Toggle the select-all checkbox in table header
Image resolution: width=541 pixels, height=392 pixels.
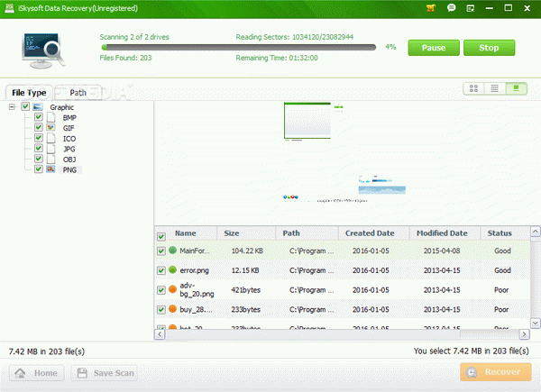pyautogui.click(x=161, y=236)
